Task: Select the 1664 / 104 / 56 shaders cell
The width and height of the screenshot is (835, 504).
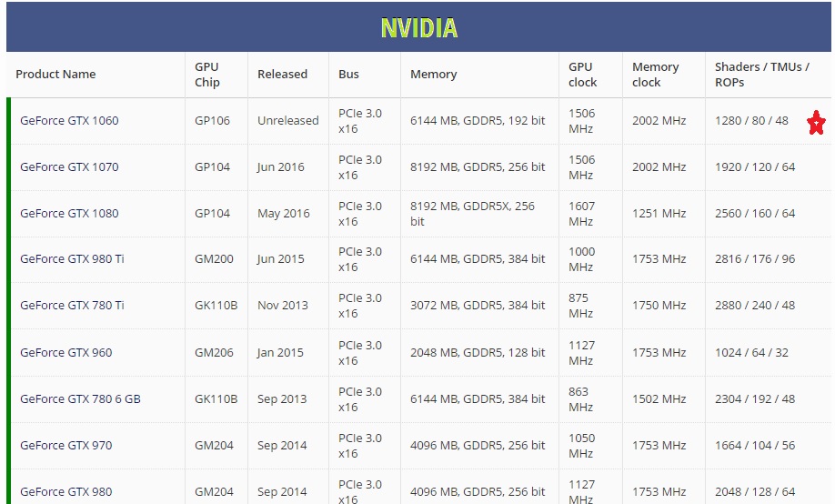Action: (x=755, y=446)
